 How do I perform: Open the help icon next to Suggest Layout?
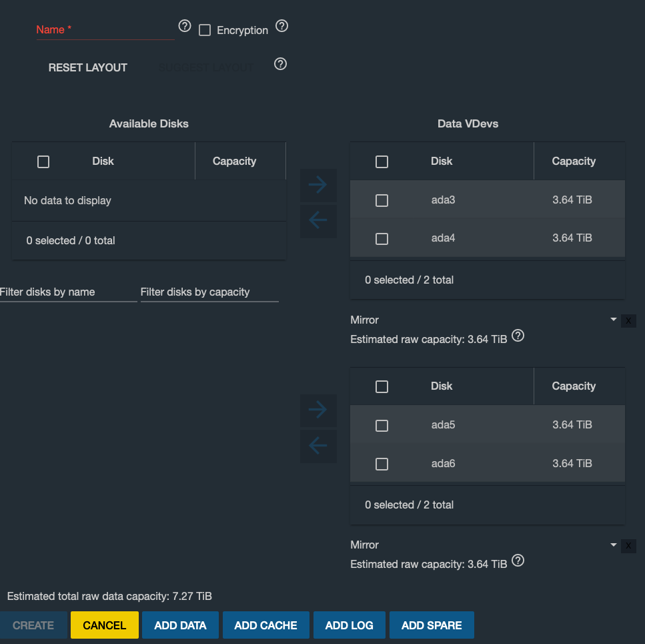(x=281, y=64)
